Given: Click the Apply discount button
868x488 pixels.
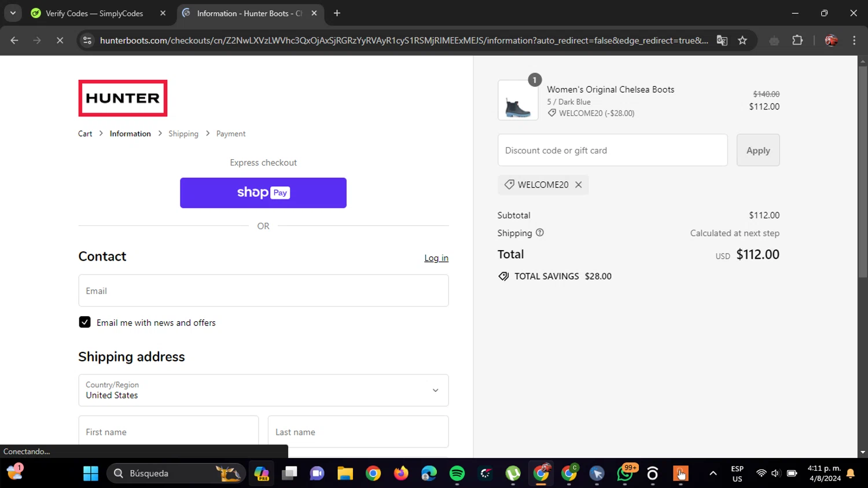Looking at the screenshot, I should tap(758, 150).
